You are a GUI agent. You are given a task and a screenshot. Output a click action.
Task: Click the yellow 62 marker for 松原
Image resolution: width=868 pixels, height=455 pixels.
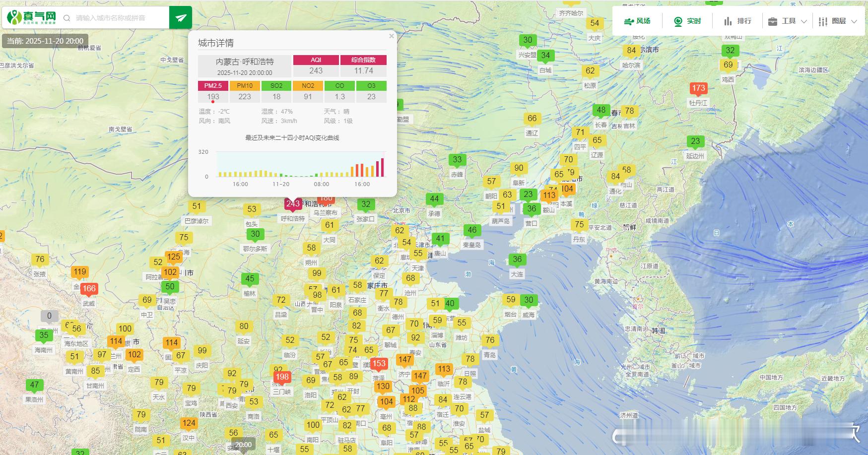[590, 71]
